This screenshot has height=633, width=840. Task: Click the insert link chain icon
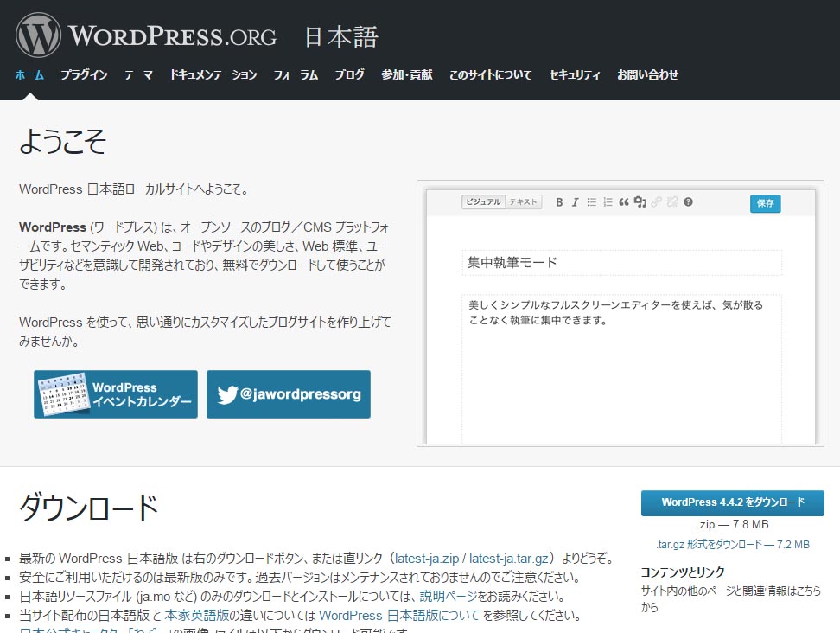(x=656, y=202)
